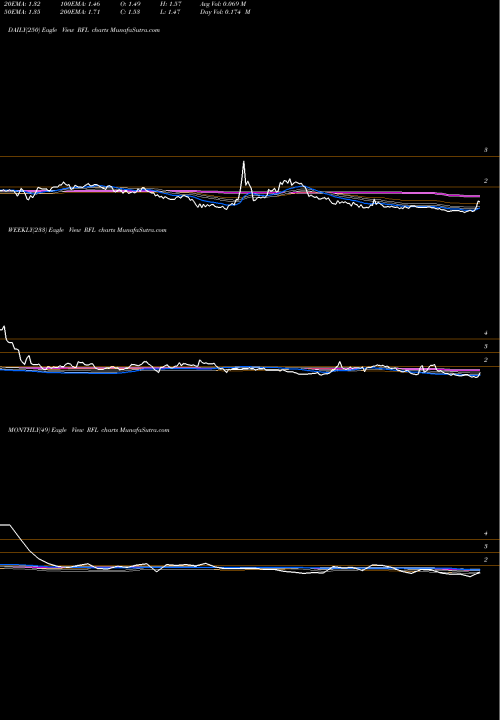Image resolution: width=500 pixels, height=720 pixels.
Task: Click the weekly chart's initial high peak
Action: [x=4, y=326]
